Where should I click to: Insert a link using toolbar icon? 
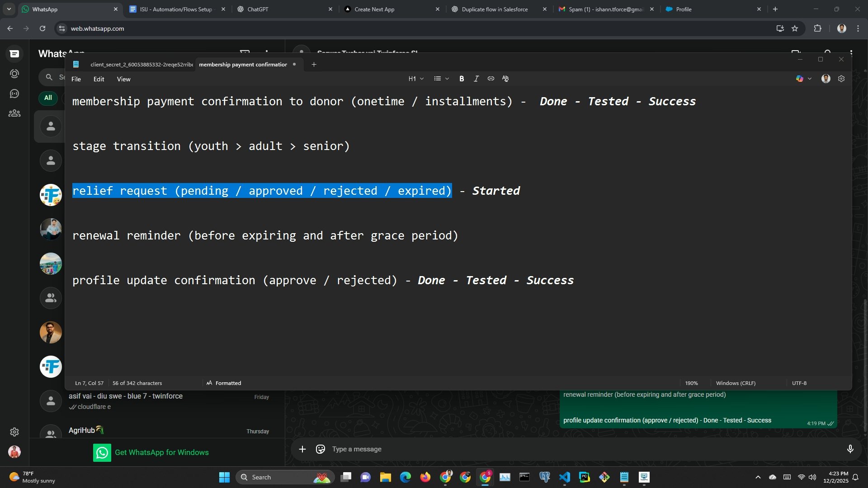click(x=491, y=79)
